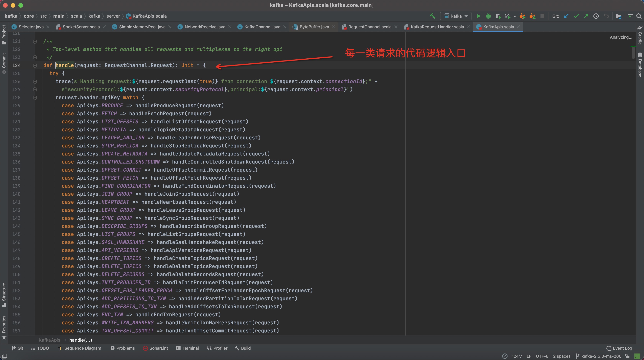Show Git history clock icon
This screenshot has width=644, height=360.
[596, 16]
